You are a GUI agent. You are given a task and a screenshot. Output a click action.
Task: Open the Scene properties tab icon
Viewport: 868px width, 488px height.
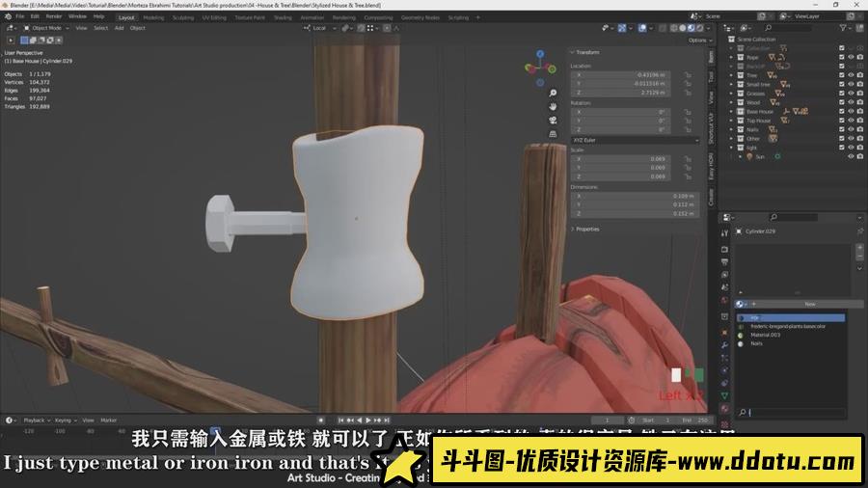point(724,287)
